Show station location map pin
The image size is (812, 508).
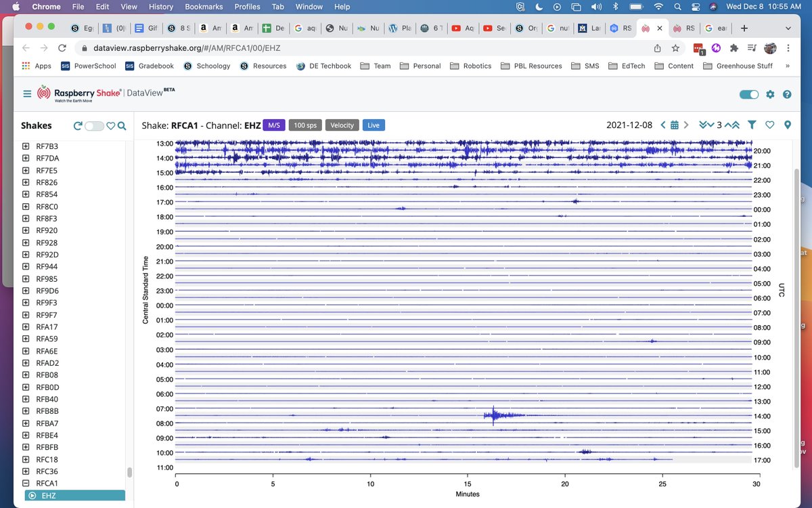click(x=787, y=125)
